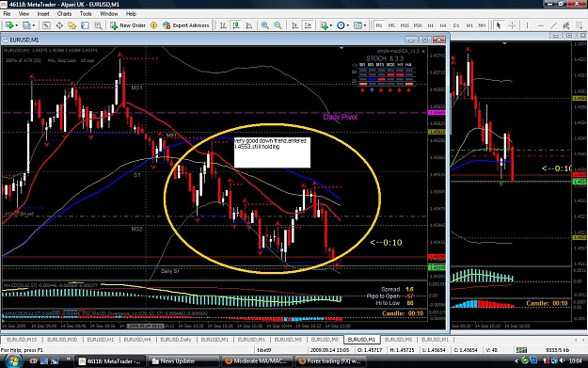The image size is (588, 368).
Task: Open the Window menu
Action: click(109, 13)
